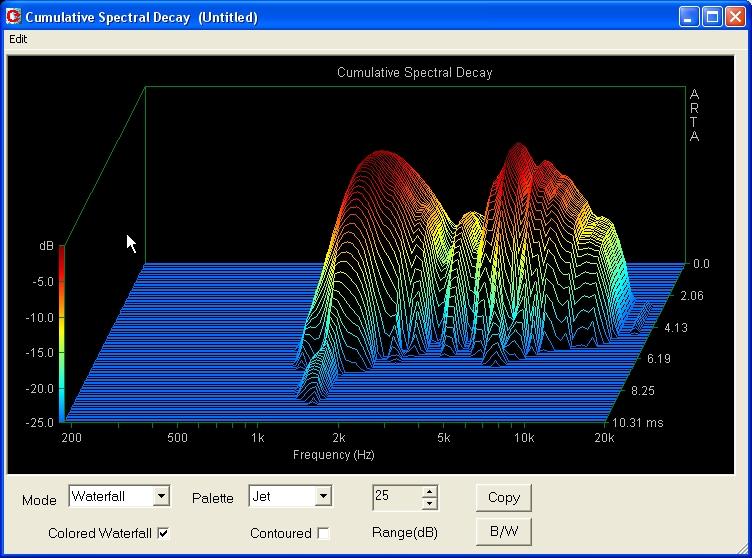Decrease Range(dB) with the down arrow

(x=429, y=502)
